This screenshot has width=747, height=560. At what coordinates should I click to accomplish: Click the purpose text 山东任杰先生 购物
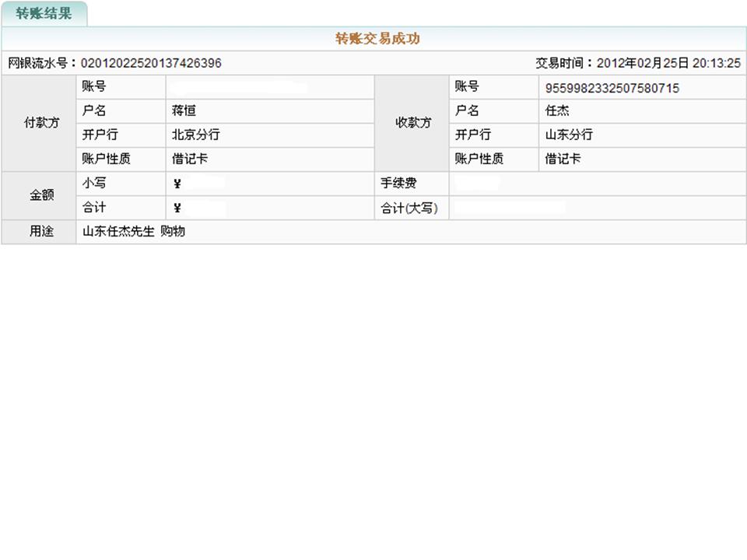(134, 232)
